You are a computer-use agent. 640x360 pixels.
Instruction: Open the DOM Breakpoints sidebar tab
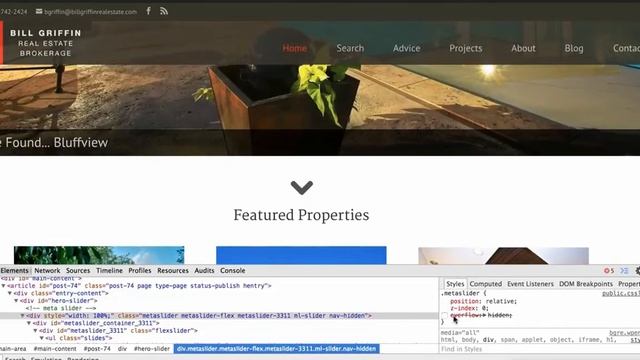tap(586, 284)
